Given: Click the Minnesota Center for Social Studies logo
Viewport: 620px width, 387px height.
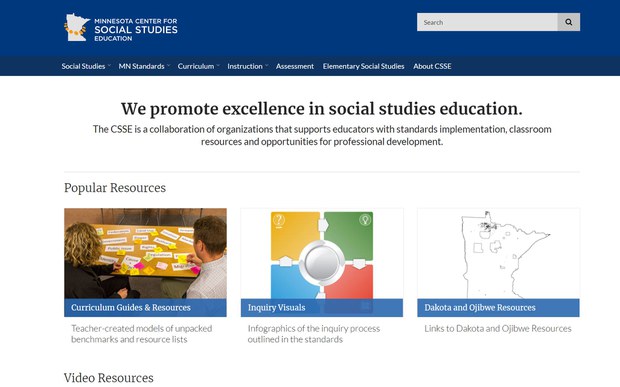Looking at the screenshot, I should pos(121,27).
